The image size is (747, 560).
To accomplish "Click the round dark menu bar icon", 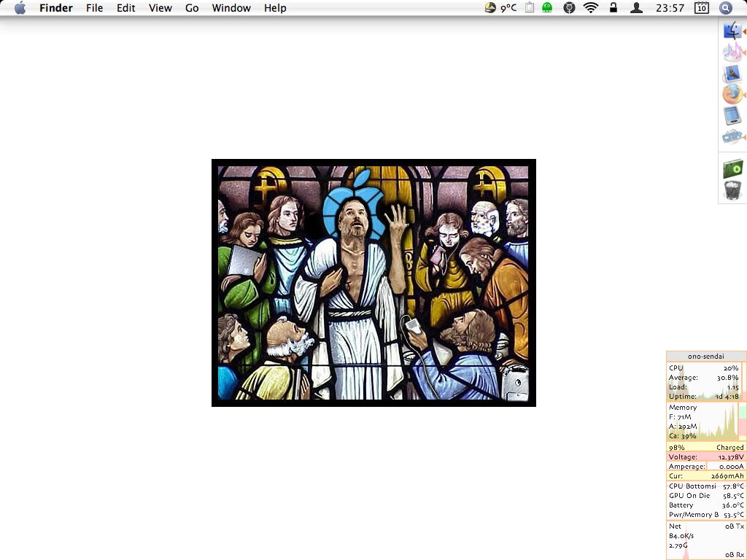I will point(569,7).
